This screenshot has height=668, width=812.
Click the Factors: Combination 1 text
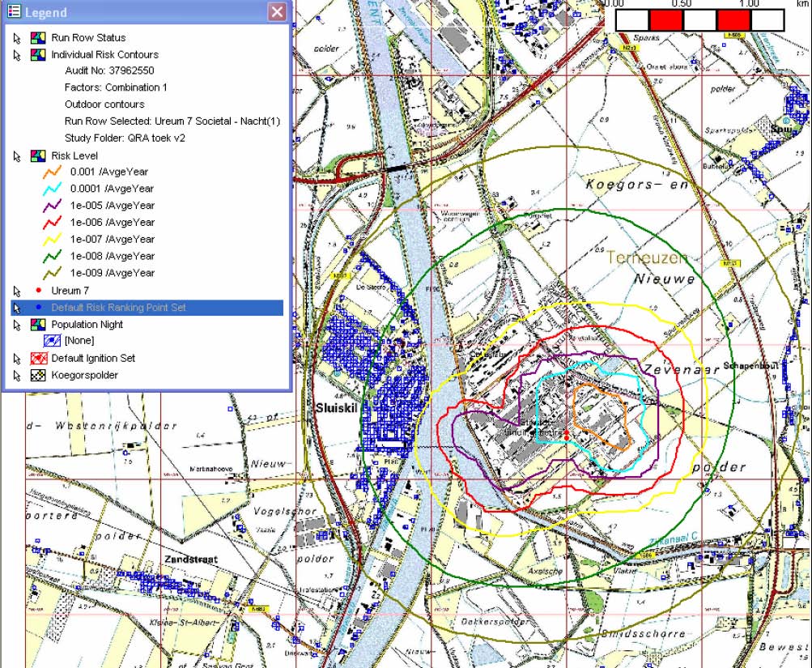(x=116, y=87)
